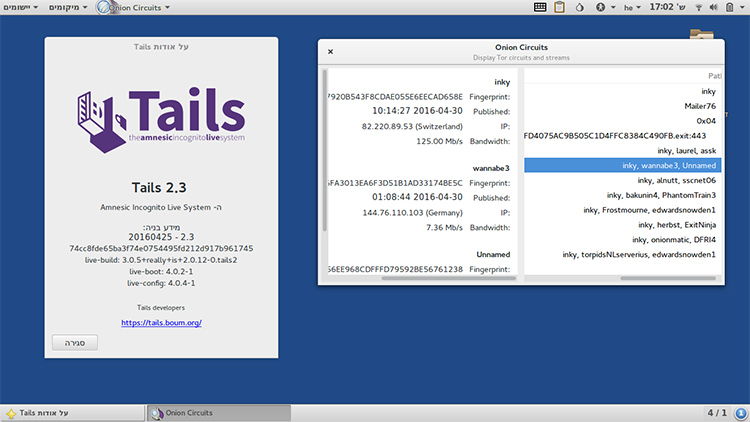Viewport: 750px width, 422px height.
Task: Click the bandwidth value '7.36 Mb/s'
Action: click(x=444, y=228)
